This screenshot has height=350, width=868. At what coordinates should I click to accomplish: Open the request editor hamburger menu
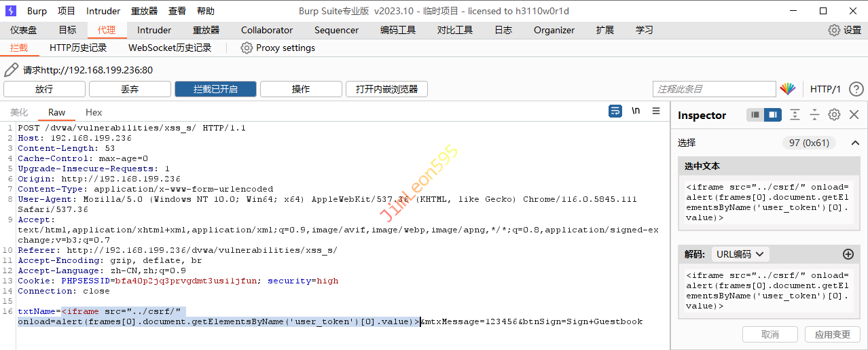click(656, 111)
